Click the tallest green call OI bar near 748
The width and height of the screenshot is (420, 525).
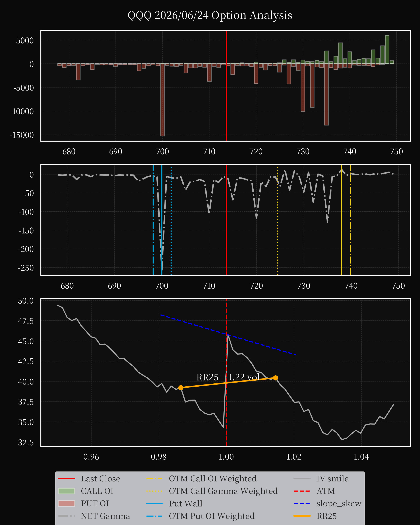click(387, 50)
